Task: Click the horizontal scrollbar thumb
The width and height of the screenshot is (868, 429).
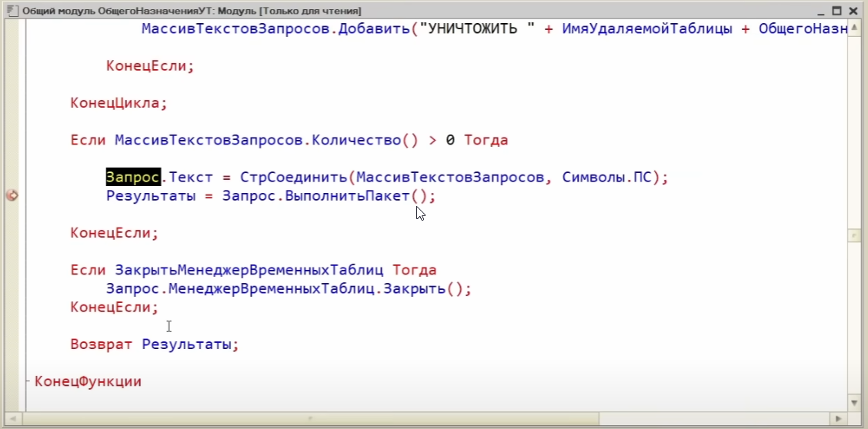Action: point(310,419)
